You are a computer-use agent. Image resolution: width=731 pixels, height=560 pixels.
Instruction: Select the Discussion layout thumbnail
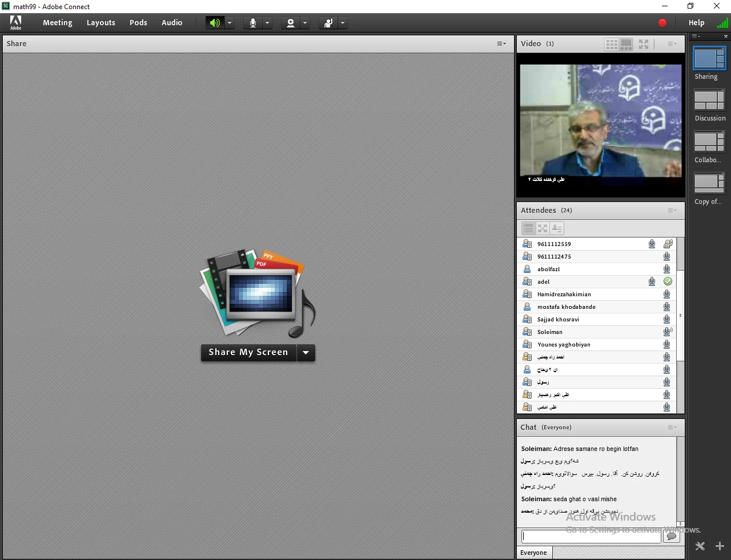click(x=709, y=100)
